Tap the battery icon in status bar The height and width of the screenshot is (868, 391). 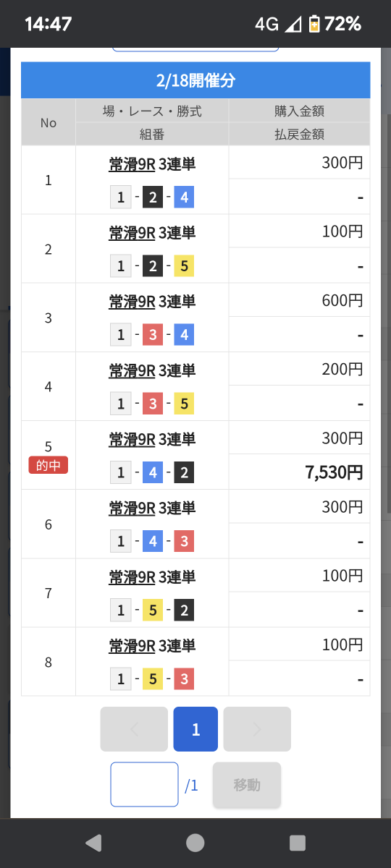pyautogui.click(x=314, y=24)
